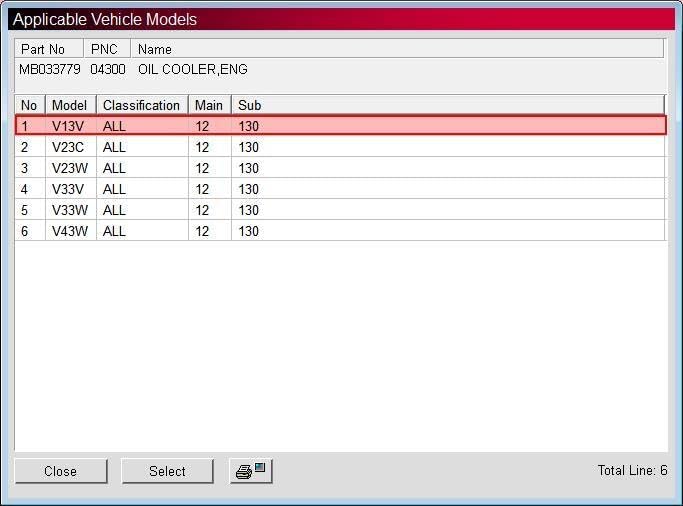Click the Sub column header
Screen dimensions: 683x506
pos(448,105)
